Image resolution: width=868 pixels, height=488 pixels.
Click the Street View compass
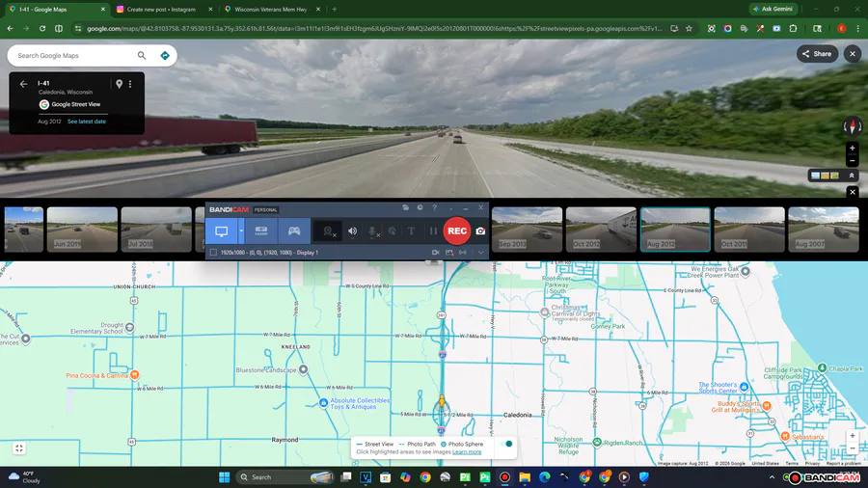[853, 126]
